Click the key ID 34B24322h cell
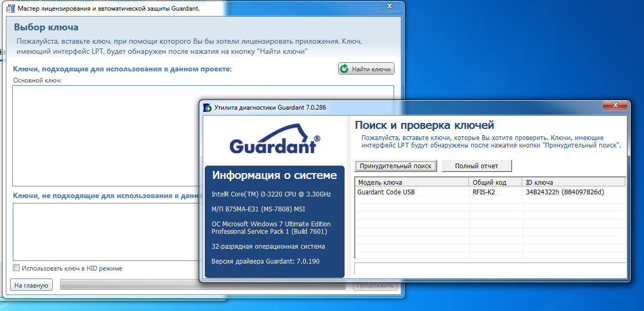This screenshot has width=644, height=311. click(565, 192)
